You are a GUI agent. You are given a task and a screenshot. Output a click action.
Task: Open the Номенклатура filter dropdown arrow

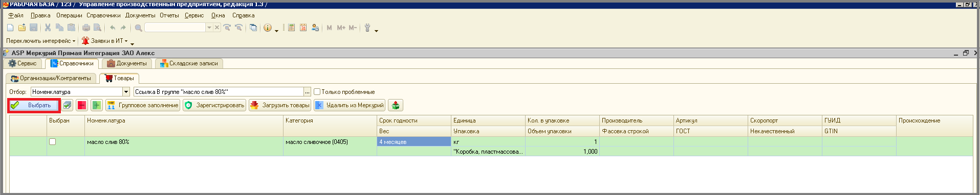[126, 92]
